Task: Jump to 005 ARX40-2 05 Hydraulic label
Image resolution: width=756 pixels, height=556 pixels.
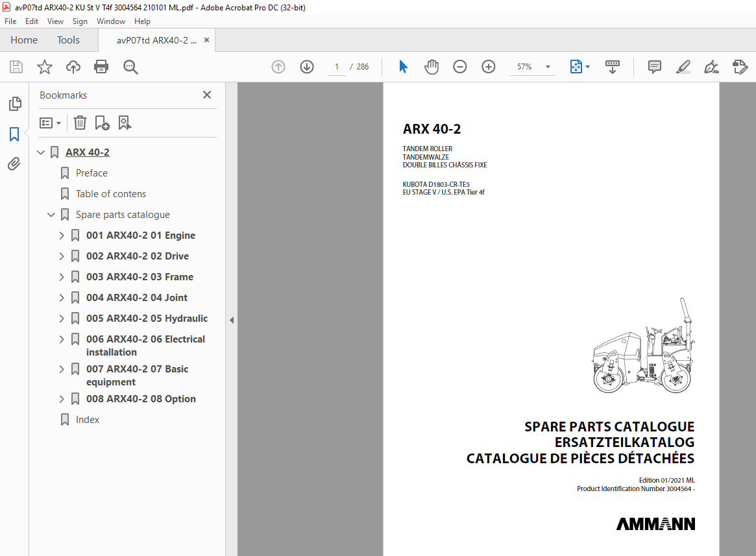Action: coord(147,319)
